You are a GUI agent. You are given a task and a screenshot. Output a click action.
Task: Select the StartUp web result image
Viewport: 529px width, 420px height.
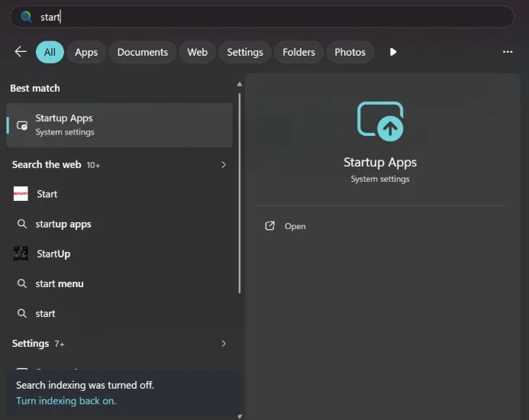[21, 254]
